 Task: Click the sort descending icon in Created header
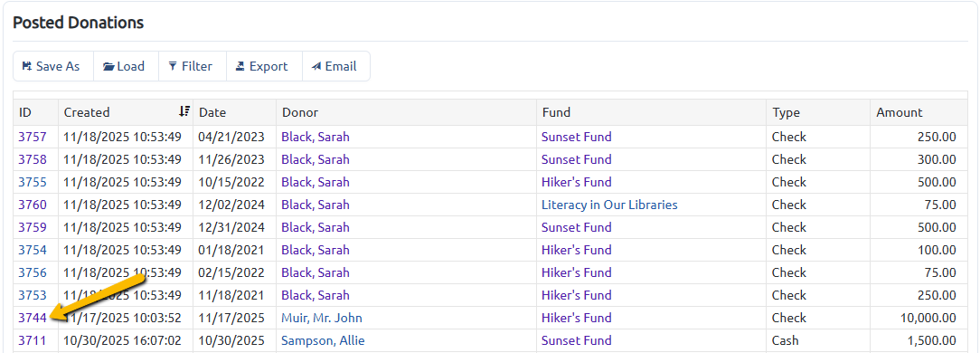(x=184, y=111)
